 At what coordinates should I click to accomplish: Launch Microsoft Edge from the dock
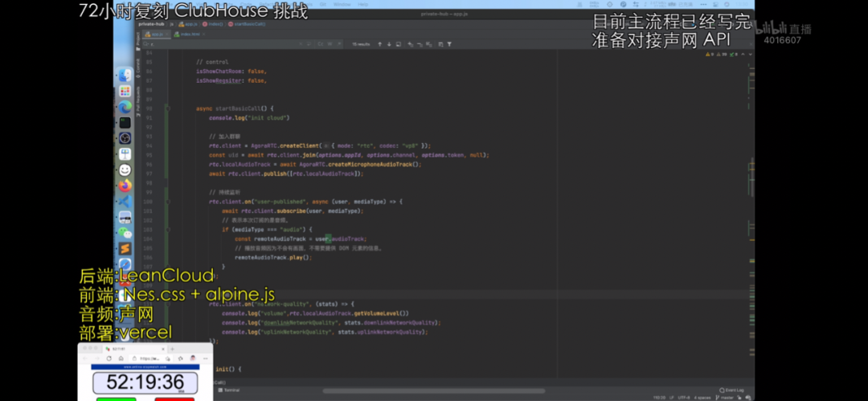coord(125,106)
